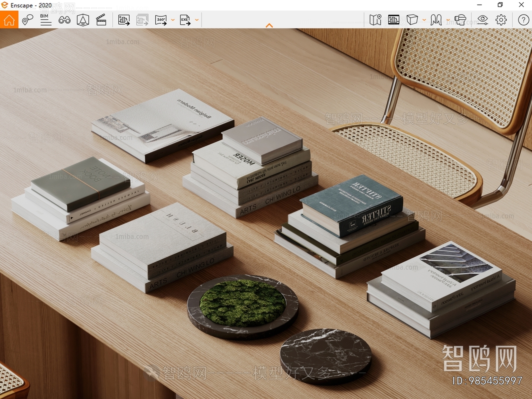Image resolution: width=532 pixels, height=399 pixels.
Task: Open the Visual Settings eye icon
Action: pos(482,20)
